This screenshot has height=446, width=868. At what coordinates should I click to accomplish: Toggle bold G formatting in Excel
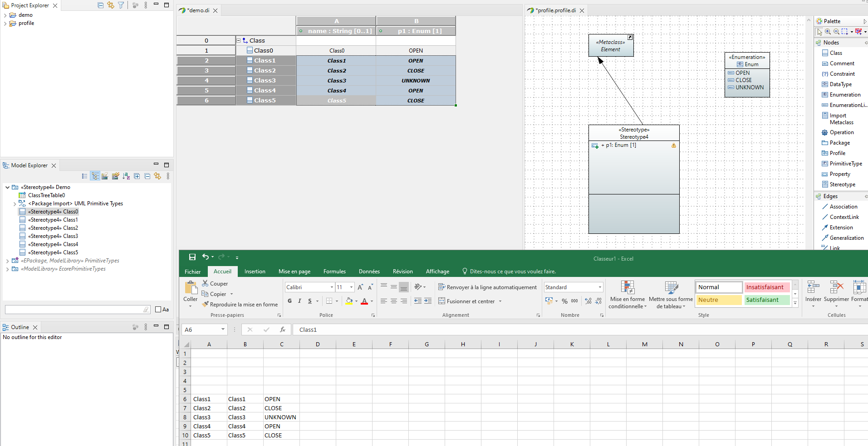(289, 301)
